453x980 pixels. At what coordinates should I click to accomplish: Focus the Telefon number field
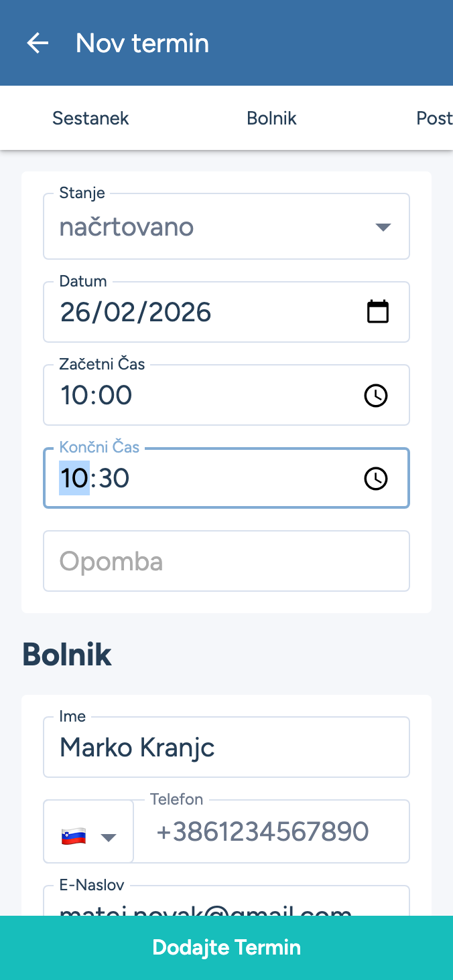[x=271, y=832]
